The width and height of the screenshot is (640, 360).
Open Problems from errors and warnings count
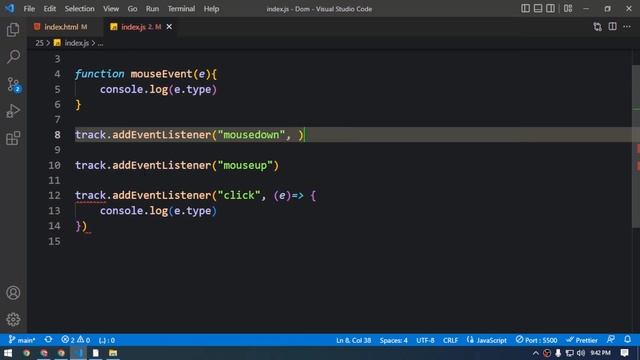(x=76, y=340)
